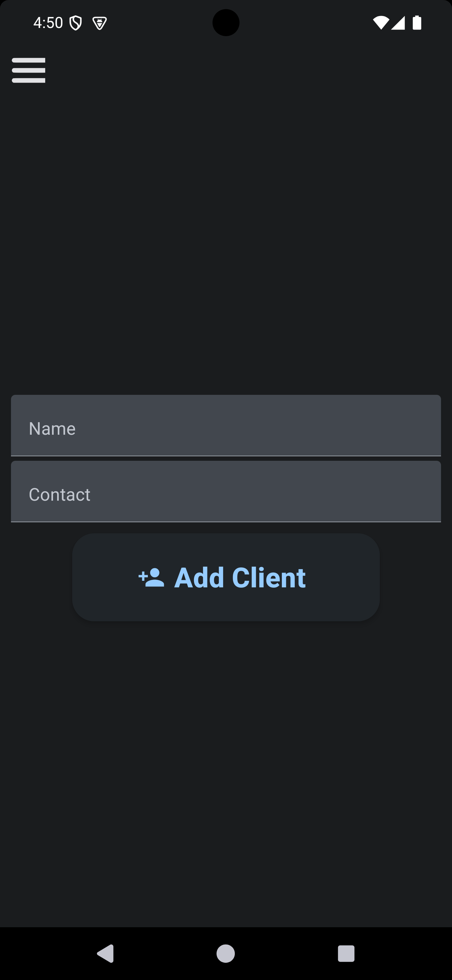The height and width of the screenshot is (980, 452).
Task: Open the hamburger navigation menu
Action: point(29,70)
